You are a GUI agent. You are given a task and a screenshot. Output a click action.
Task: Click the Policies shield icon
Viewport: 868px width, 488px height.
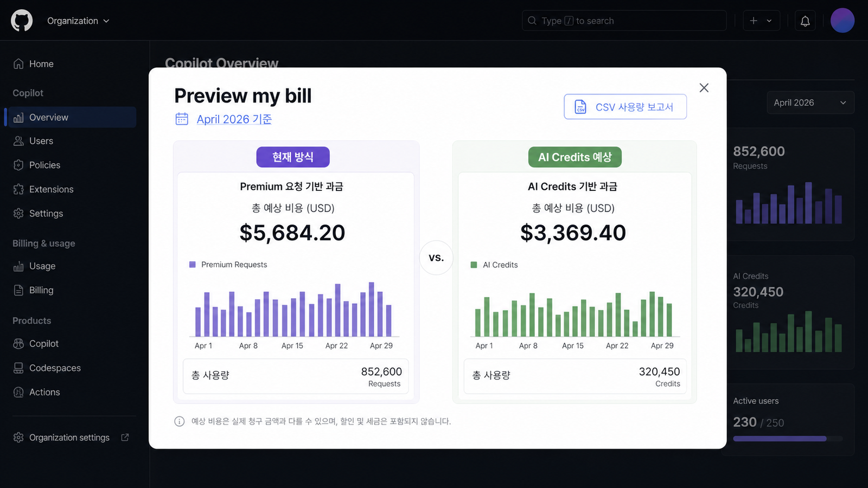[18, 165]
